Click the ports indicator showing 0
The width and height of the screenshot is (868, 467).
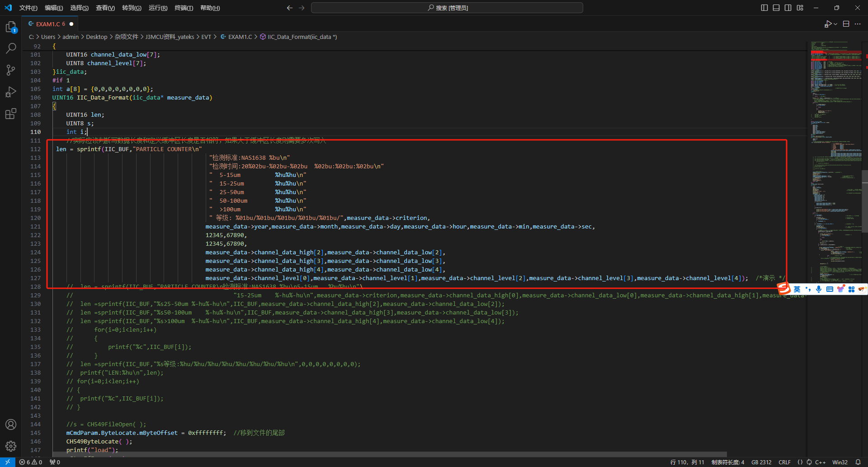click(x=55, y=462)
